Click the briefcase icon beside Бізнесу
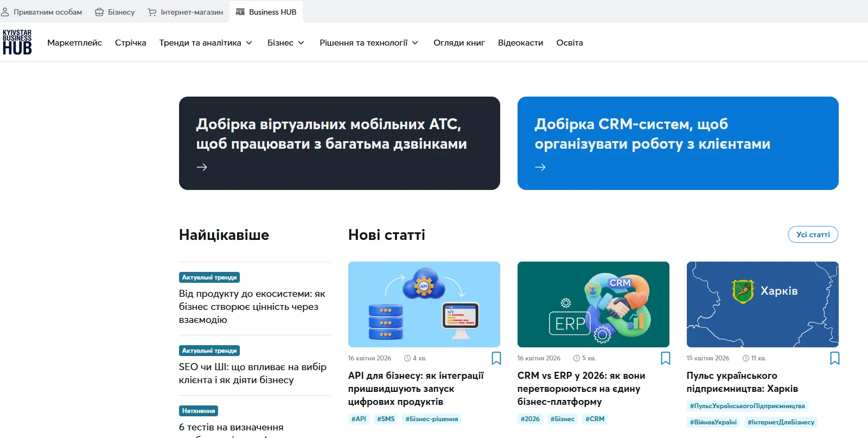Screen dimensions: 868x438 [99, 12]
